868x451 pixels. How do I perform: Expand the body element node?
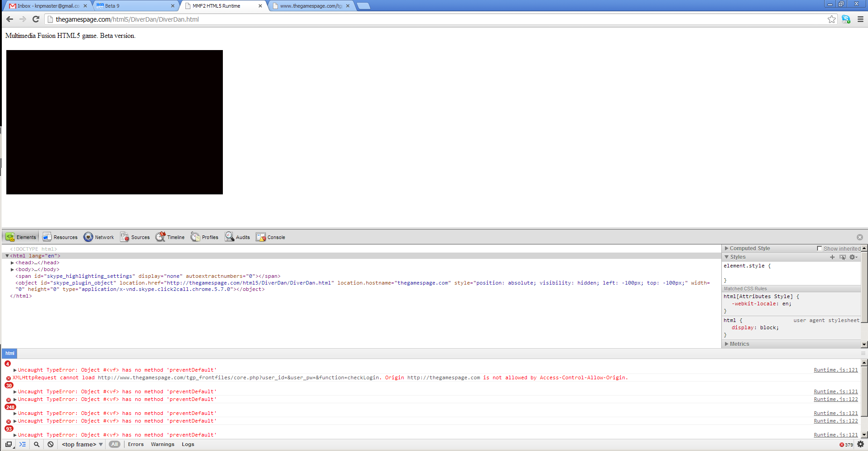(12, 270)
